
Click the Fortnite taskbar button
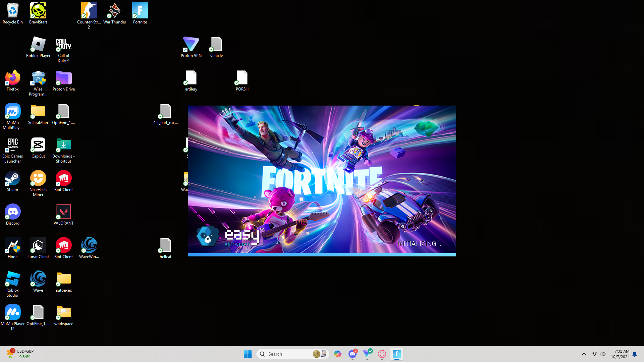pyautogui.click(x=396, y=354)
